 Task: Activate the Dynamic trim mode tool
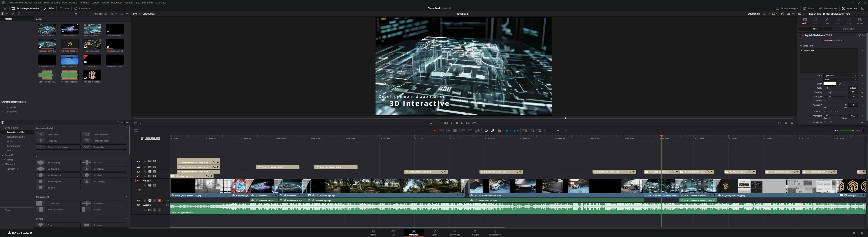(x=448, y=131)
